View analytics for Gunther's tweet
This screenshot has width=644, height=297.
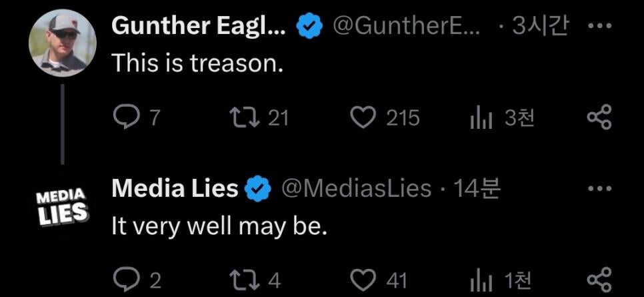481,118
